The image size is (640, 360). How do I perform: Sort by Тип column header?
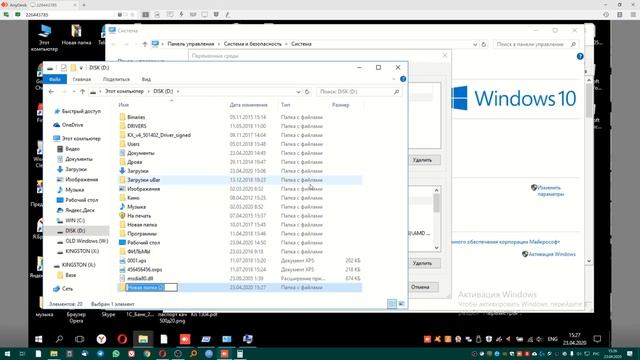coord(285,105)
